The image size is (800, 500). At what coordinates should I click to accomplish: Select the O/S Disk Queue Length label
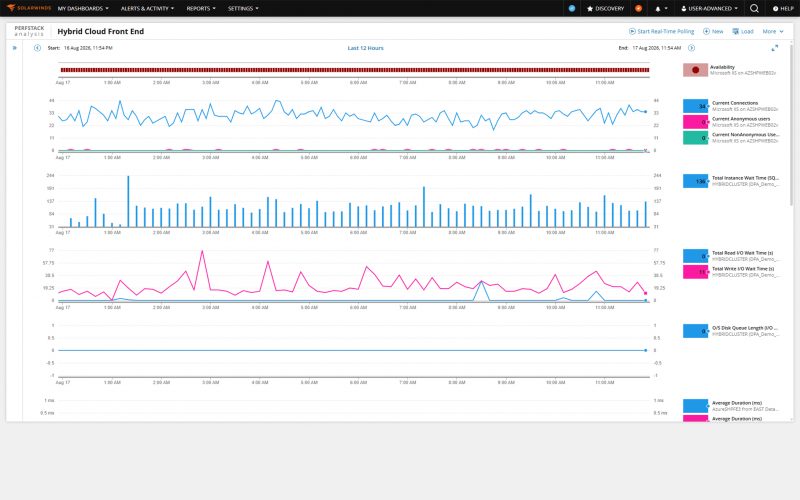pyautogui.click(x=745, y=328)
